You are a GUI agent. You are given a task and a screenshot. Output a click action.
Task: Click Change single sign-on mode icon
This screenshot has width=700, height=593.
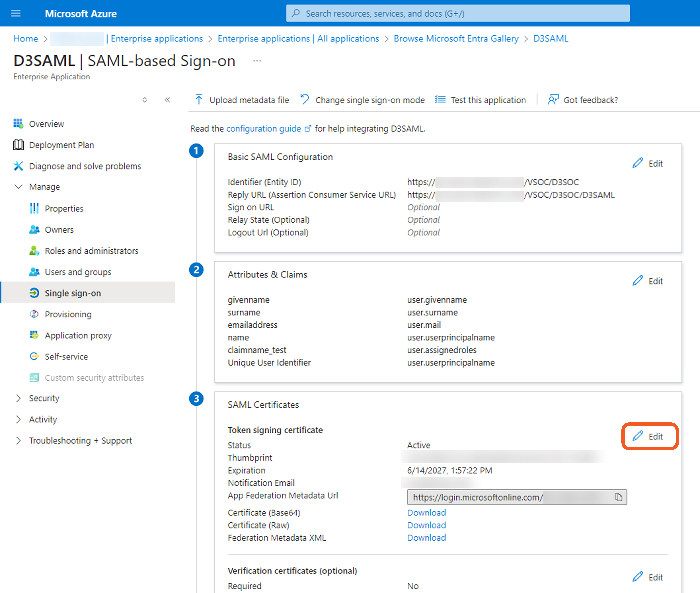coord(304,99)
